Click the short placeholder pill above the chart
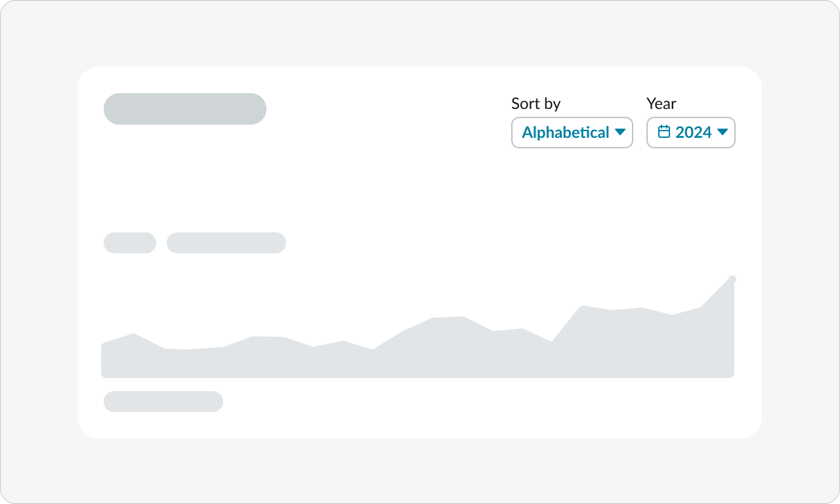The width and height of the screenshot is (840, 504). [129, 243]
